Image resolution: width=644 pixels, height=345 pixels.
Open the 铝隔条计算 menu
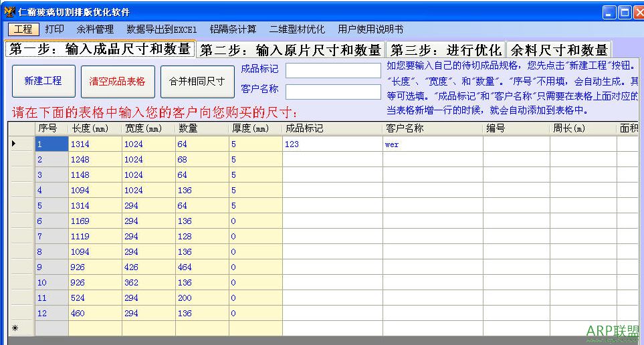coord(233,29)
